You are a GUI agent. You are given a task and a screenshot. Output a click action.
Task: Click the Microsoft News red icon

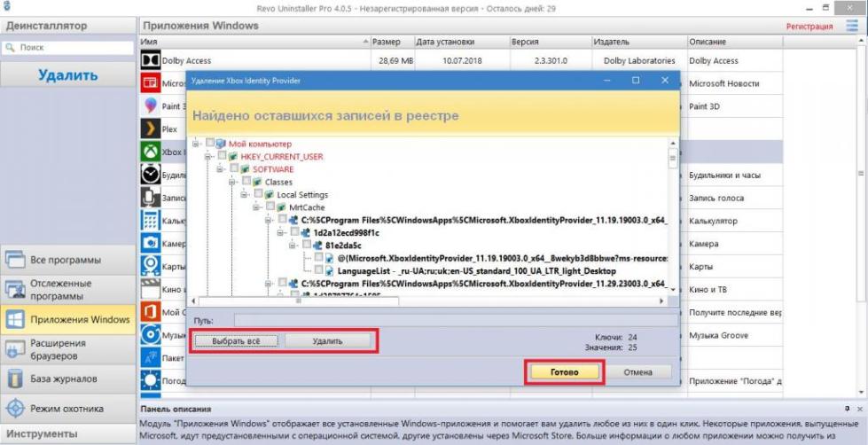tap(150, 83)
